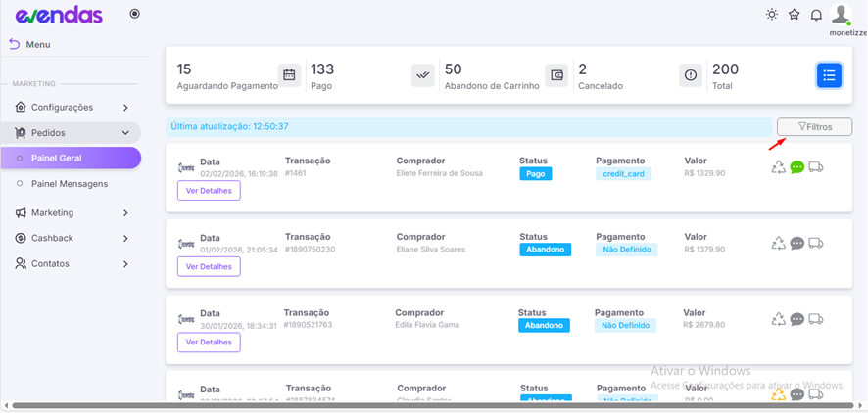This screenshot has height=413, width=868.
Task: Click the credit_card payment badge
Action: click(623, 173)
